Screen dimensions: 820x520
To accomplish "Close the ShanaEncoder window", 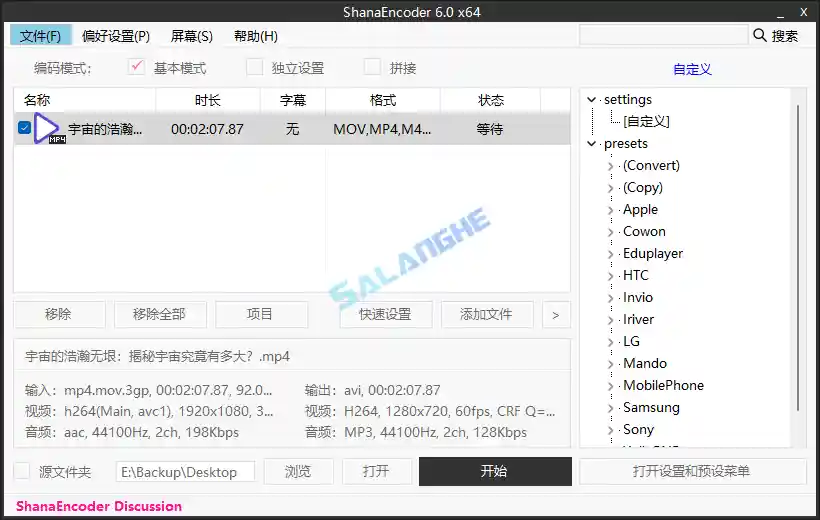I will pyautogui.click(x=804, y=12).
